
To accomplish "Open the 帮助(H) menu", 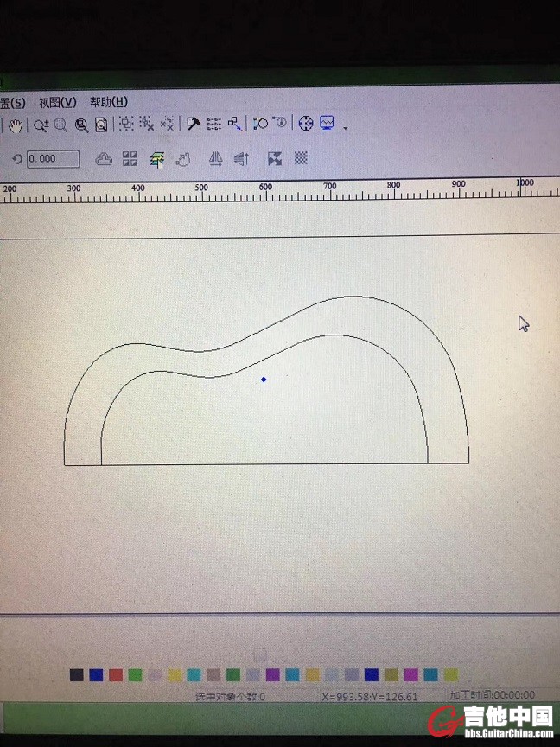I will pyautogui.click(x=108, y=102).
